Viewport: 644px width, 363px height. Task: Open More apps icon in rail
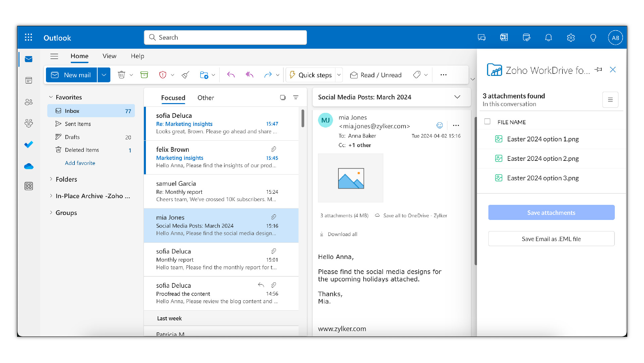pos(29,186)
